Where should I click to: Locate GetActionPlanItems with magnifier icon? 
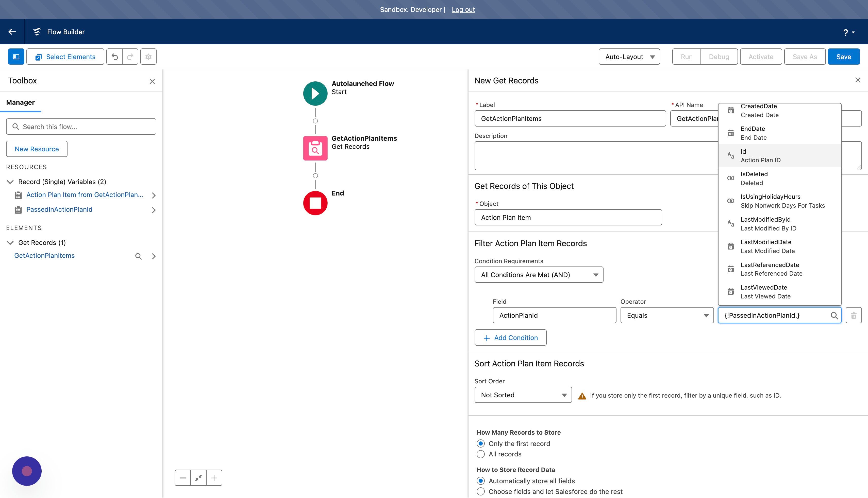click(x=138, y=256)
